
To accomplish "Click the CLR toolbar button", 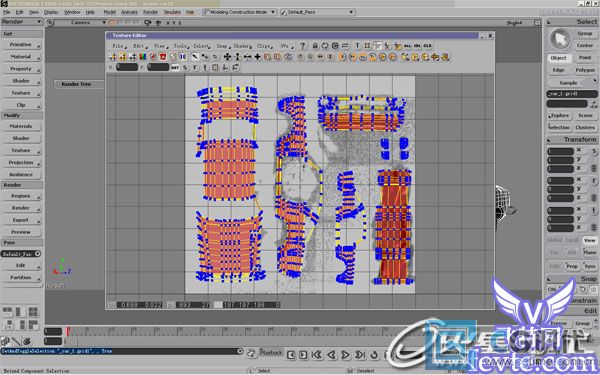I will pyautogui.click(x=427, y=46).
